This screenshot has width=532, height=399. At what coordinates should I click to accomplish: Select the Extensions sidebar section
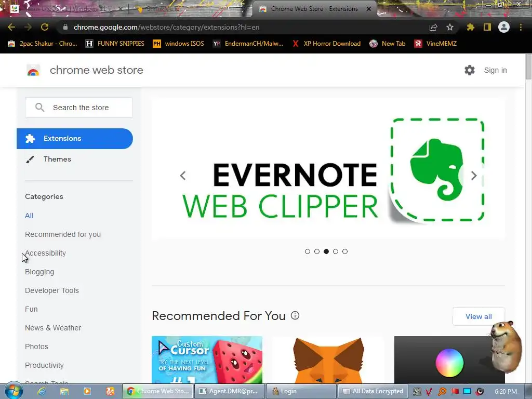click(x=75, y=138)
